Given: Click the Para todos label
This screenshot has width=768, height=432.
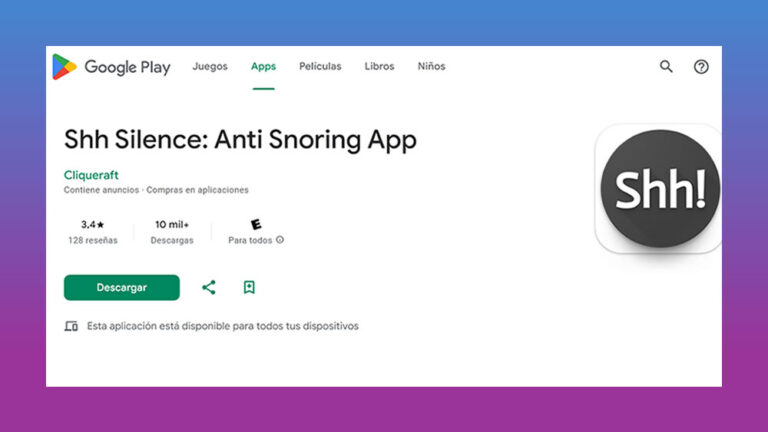Looking at the screenshot, I should tap(250, 240).
